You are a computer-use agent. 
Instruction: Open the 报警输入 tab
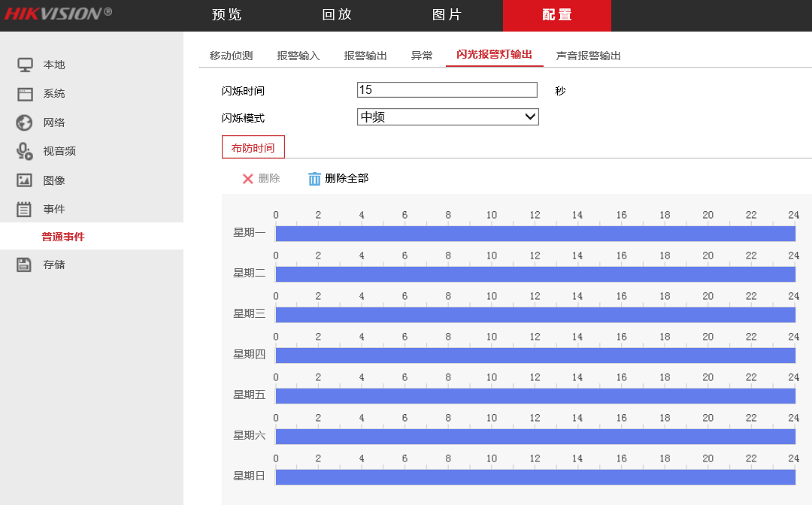click(297, 55)
